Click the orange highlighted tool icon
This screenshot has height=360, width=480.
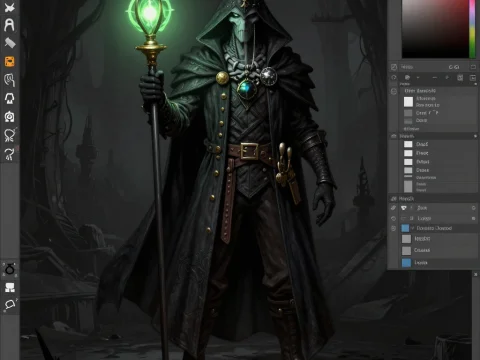pos(9,62)
